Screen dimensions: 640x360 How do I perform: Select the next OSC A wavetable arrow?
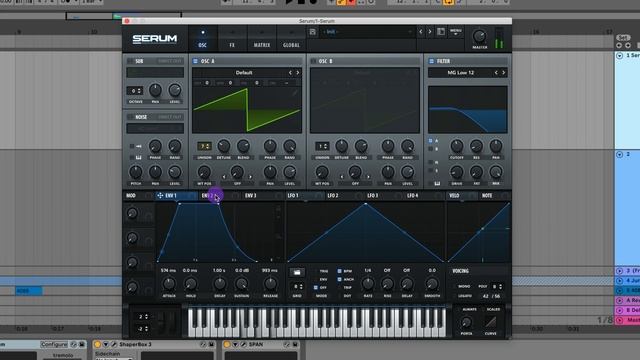pyautogui.click(x=298, y=73)
